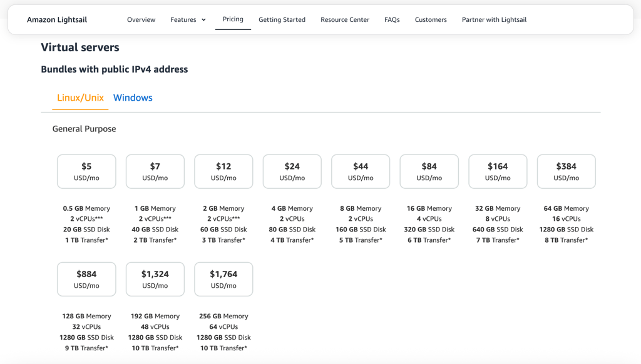The height and width of the screenshot is (364, 641).
Task: Click the 9 TB Transfer* text
Action: 86,348
